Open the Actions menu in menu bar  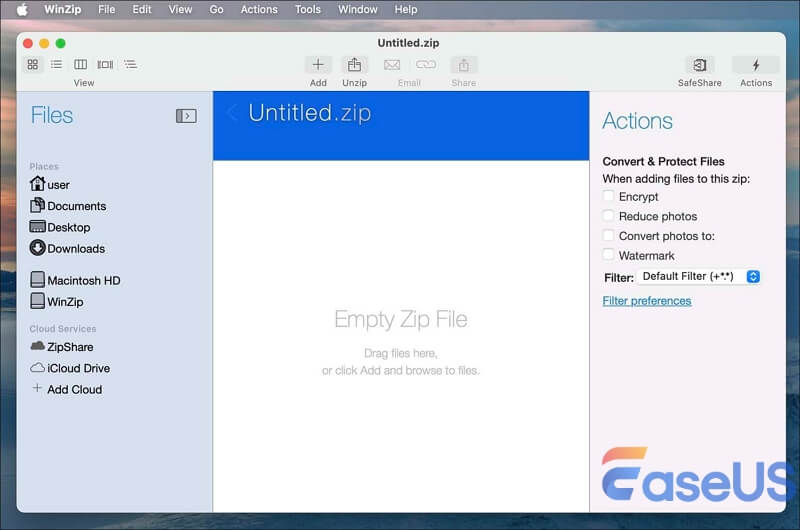259,9
